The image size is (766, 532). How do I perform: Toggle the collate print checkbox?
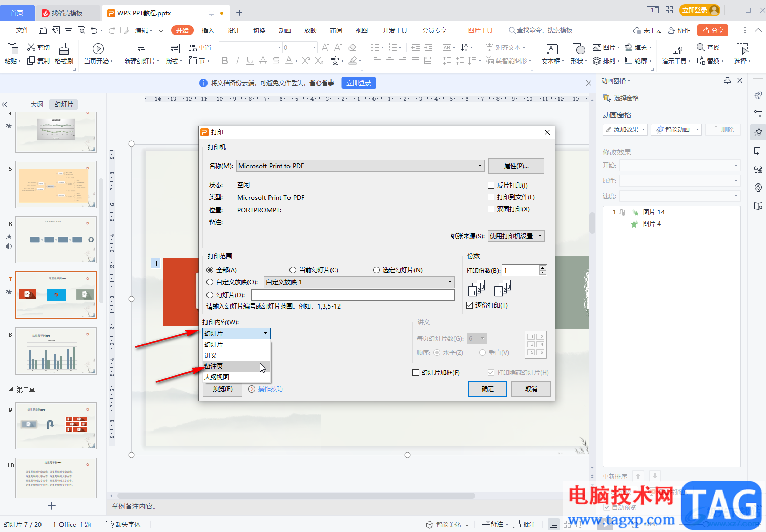(x=470, y=305)
